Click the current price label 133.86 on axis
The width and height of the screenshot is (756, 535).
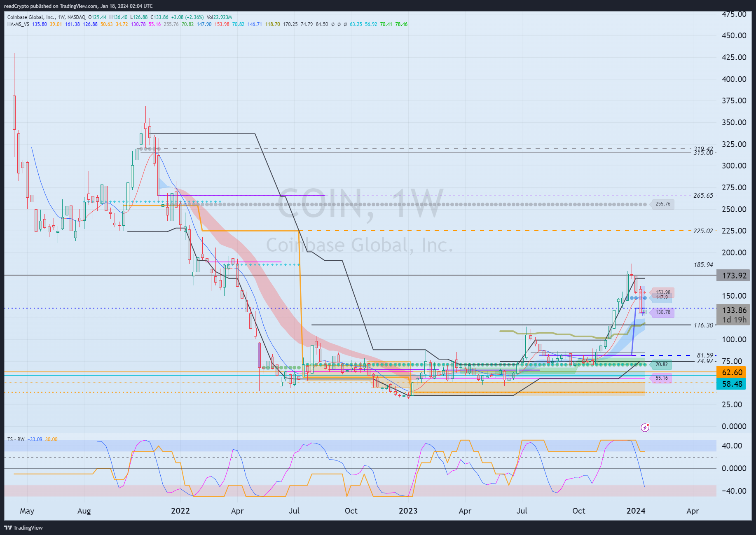coord(734,310)
